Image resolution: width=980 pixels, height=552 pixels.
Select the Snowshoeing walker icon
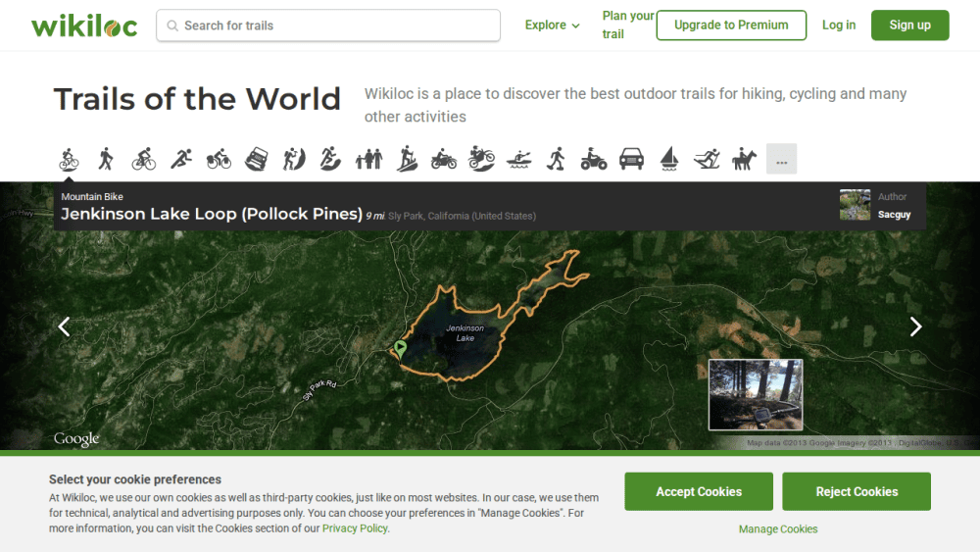(x=557, y=159)
